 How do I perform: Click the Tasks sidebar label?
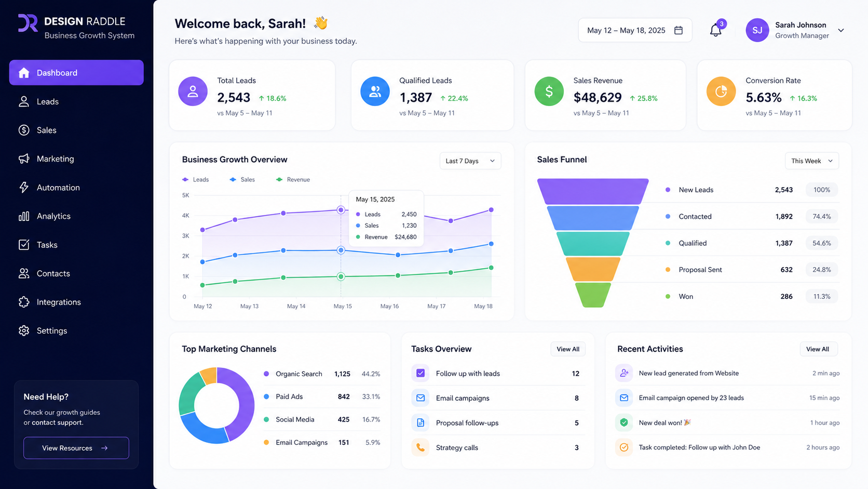(47, 245)
